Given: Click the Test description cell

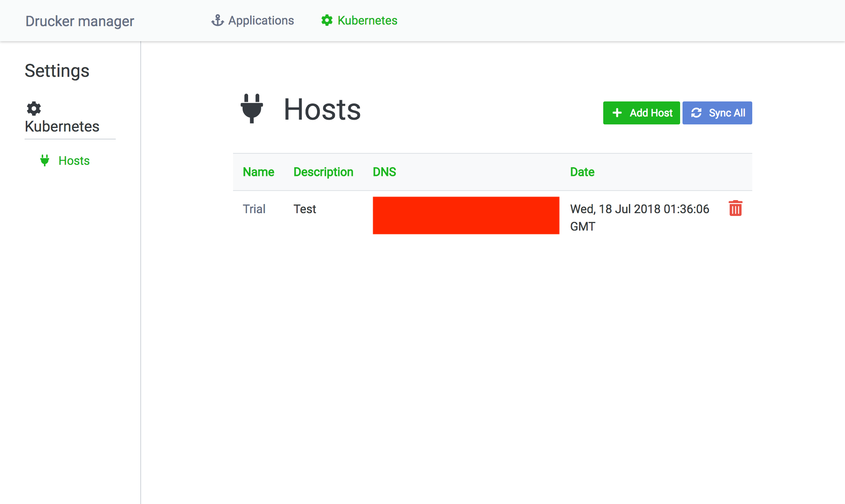Looking at the screenshot, I should (305, 209).
